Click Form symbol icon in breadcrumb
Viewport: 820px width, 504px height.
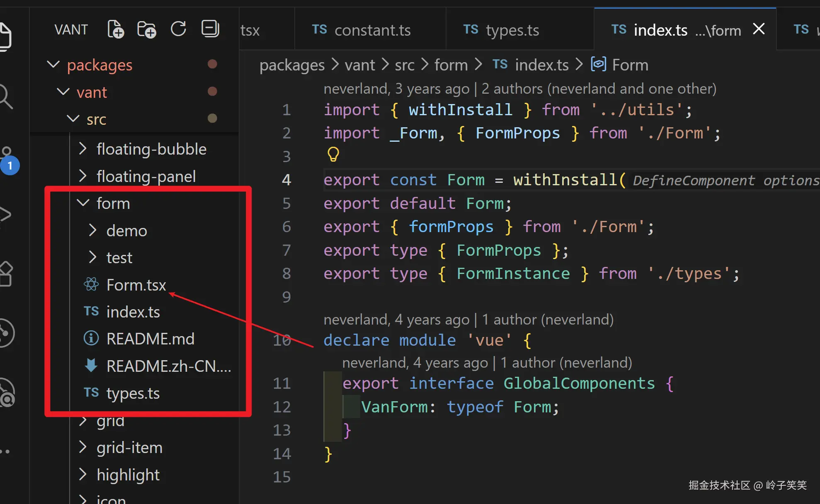[598, 65]
